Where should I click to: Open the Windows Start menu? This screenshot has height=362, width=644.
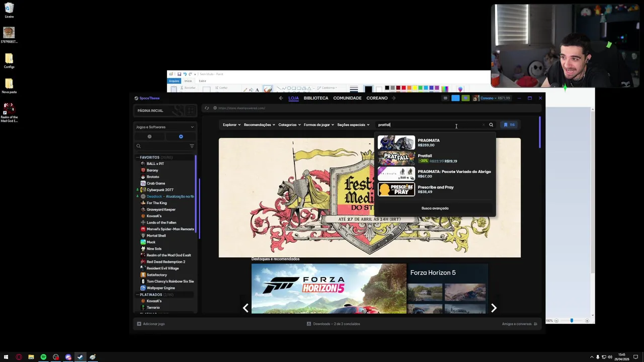tap(6, 357)
